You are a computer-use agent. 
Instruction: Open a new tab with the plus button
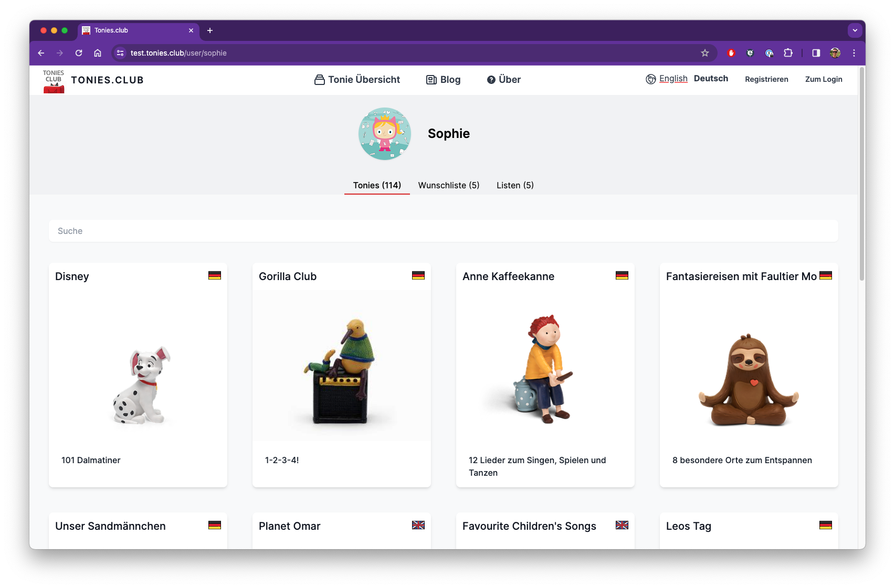[210, 30]
